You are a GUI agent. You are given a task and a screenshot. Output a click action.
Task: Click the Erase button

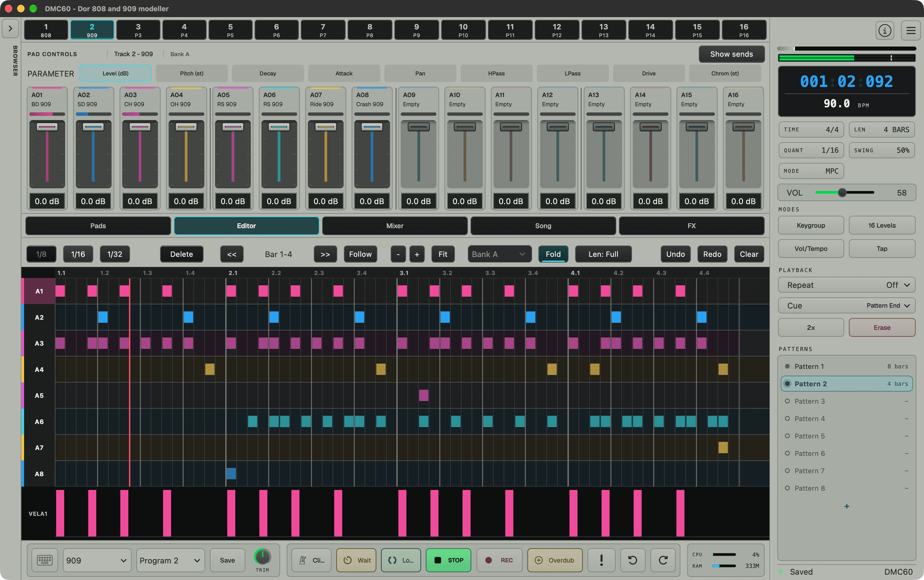[x=882, y=327]
